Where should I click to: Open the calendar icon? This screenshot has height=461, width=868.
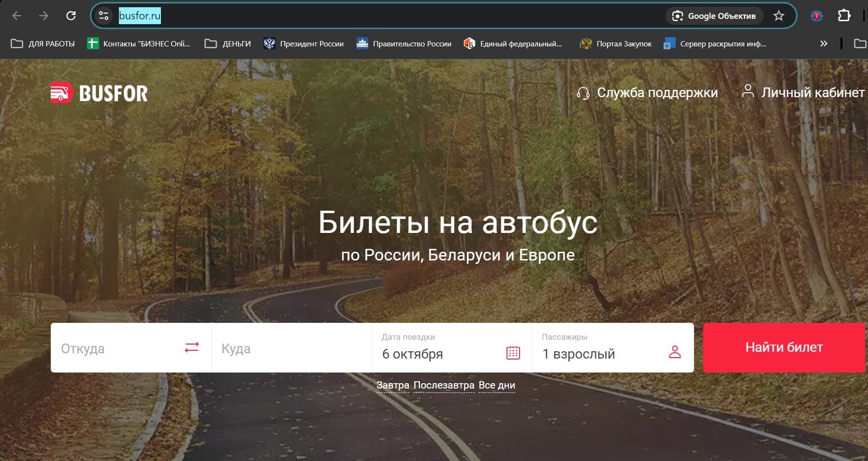513,353
